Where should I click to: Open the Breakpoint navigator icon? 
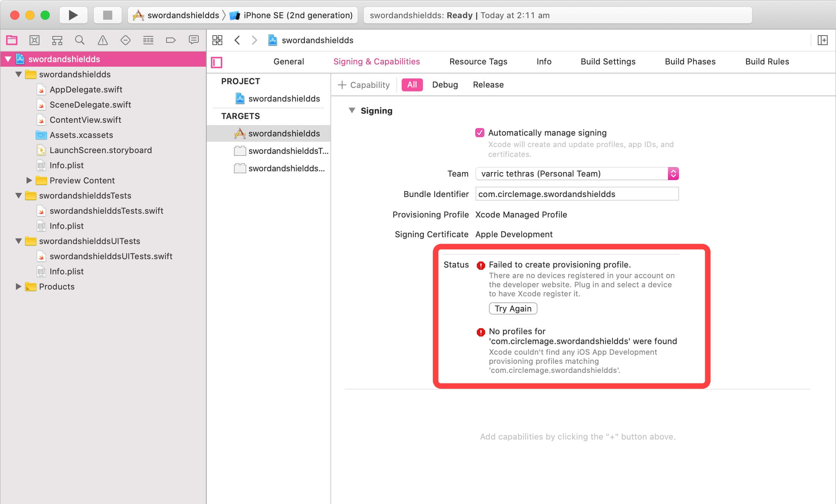click(x=171, y=40)
